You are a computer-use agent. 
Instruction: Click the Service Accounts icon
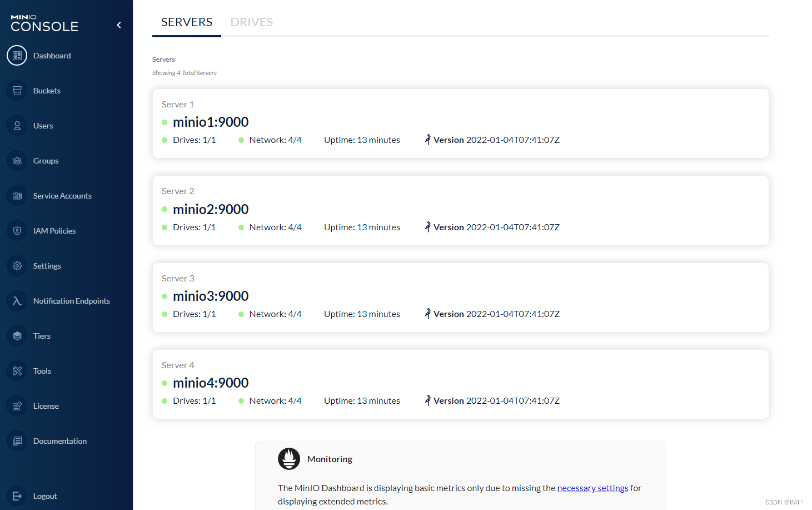point(17,196)
